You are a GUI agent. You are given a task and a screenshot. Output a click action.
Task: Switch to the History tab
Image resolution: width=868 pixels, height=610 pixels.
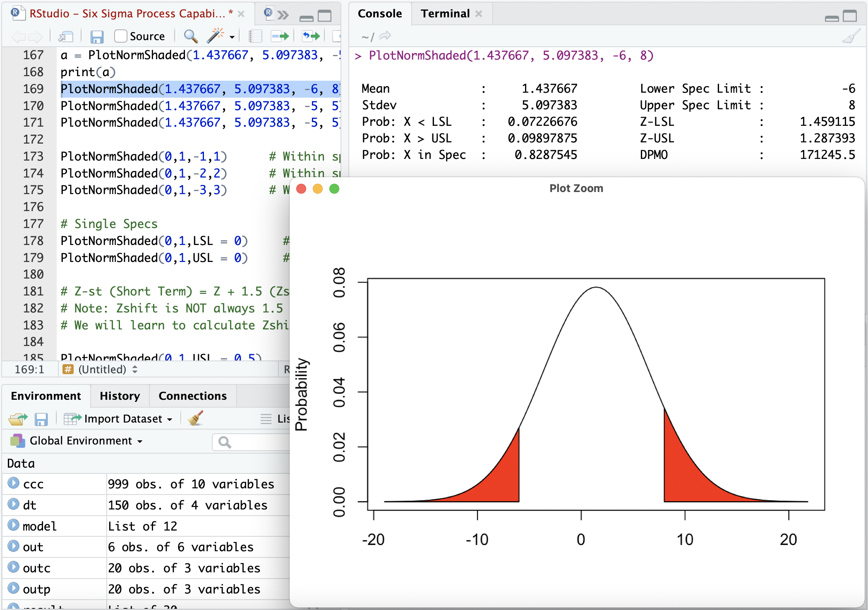click(x=120, y=396)
